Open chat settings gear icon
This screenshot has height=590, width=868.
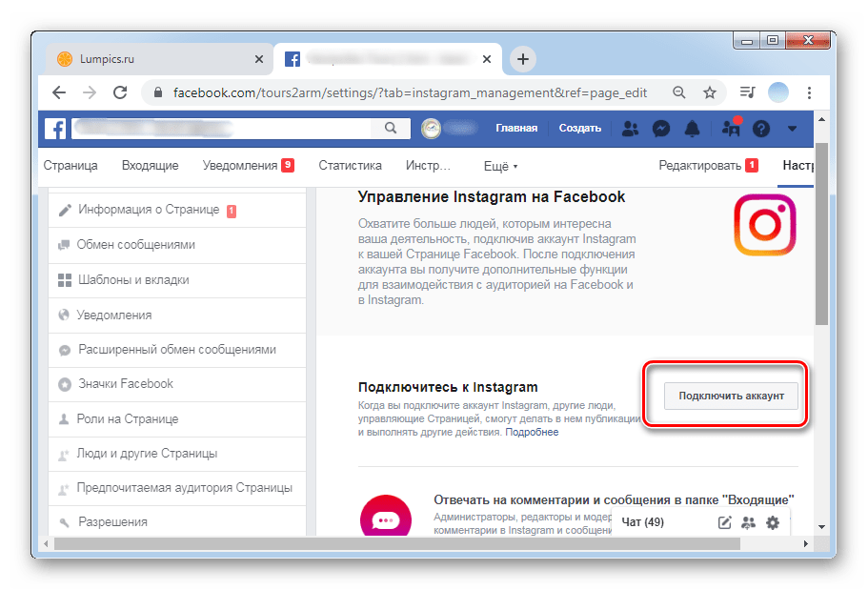[773, 522]
